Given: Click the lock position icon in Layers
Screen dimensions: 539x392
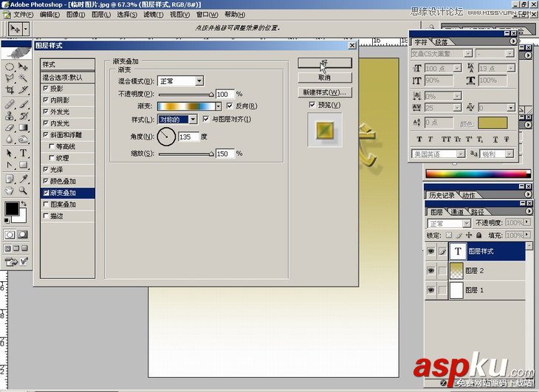Looking at the screenshot, I should pyautogui.click(x=469, y=235).
